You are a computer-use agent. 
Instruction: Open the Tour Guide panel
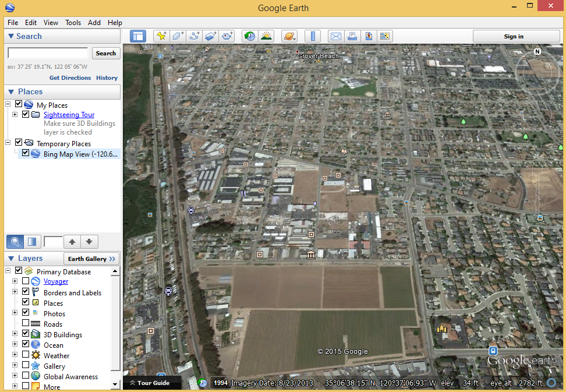point(150,383)
